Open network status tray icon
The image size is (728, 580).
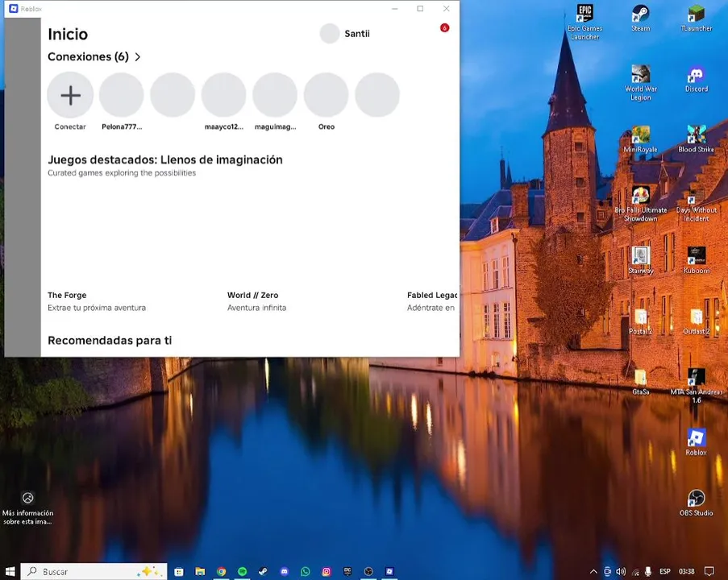click(635, 571)
